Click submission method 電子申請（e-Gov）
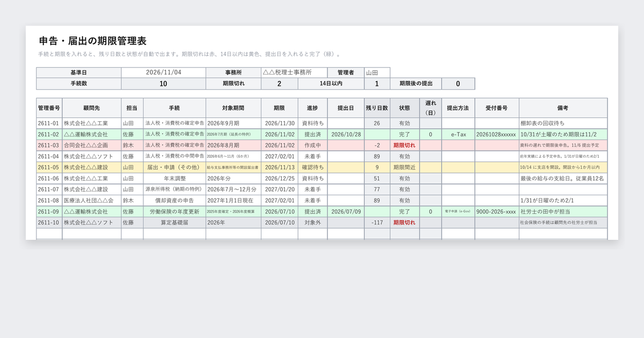The image size is (644, 338). (458, 212)
